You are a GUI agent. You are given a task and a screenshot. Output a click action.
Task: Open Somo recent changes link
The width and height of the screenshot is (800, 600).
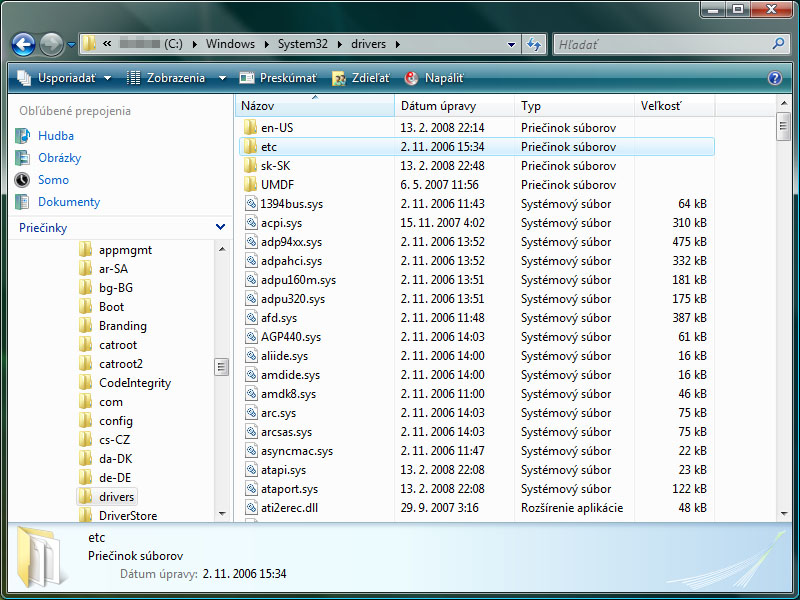53,180
